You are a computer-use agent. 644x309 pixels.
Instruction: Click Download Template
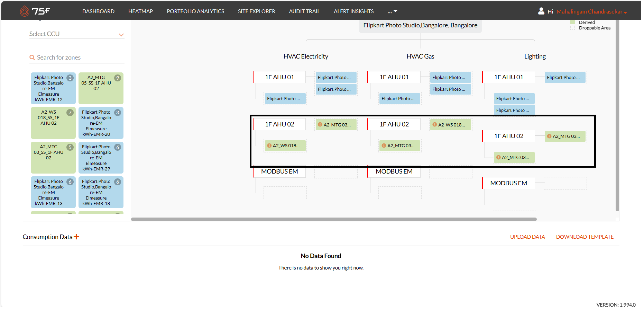point(585,237)
